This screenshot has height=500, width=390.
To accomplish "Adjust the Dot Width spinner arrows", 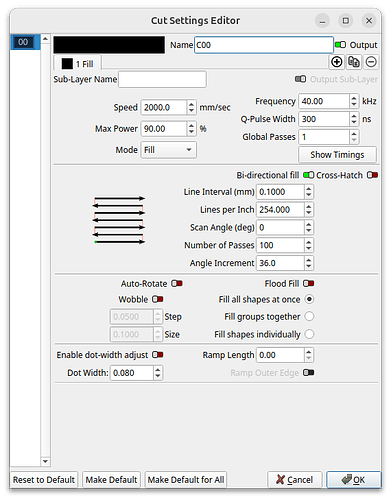I will pos(158,373).
